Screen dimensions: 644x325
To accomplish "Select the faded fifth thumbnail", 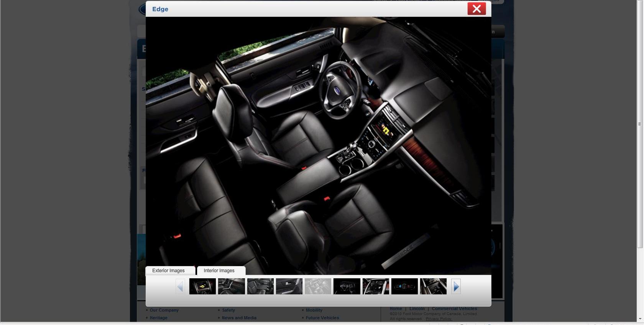I will point(318,286).
